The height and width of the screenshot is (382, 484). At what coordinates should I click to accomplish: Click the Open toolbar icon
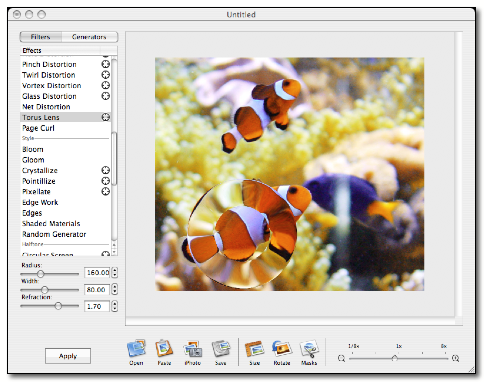click(x=136, y=349)
